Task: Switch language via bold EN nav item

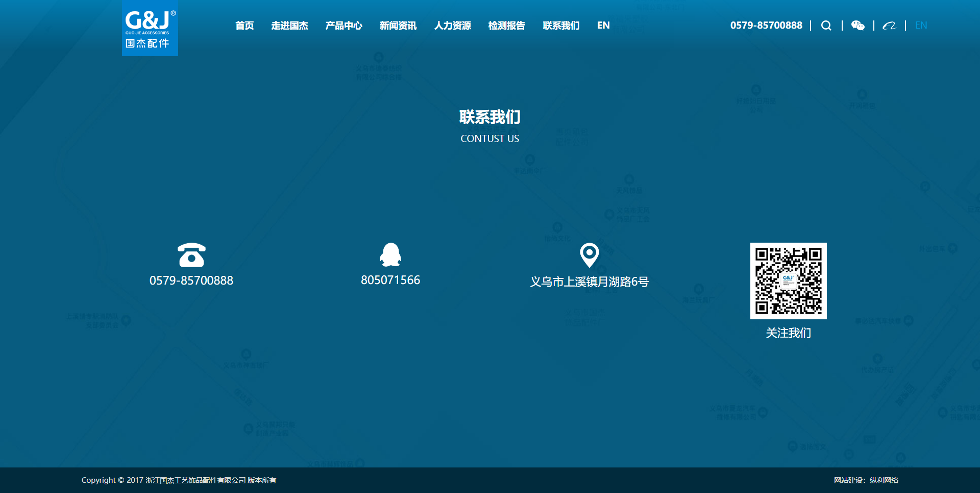Action: 603,26
